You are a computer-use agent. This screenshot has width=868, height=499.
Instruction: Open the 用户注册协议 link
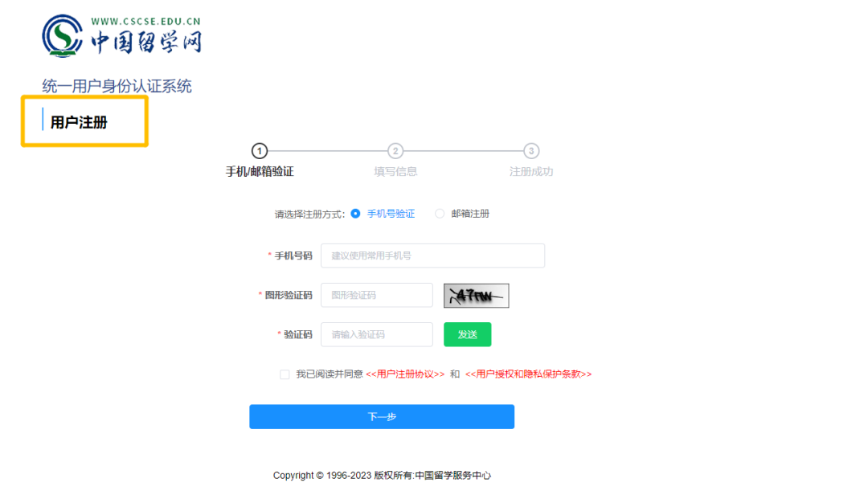[x=405, y=374]
